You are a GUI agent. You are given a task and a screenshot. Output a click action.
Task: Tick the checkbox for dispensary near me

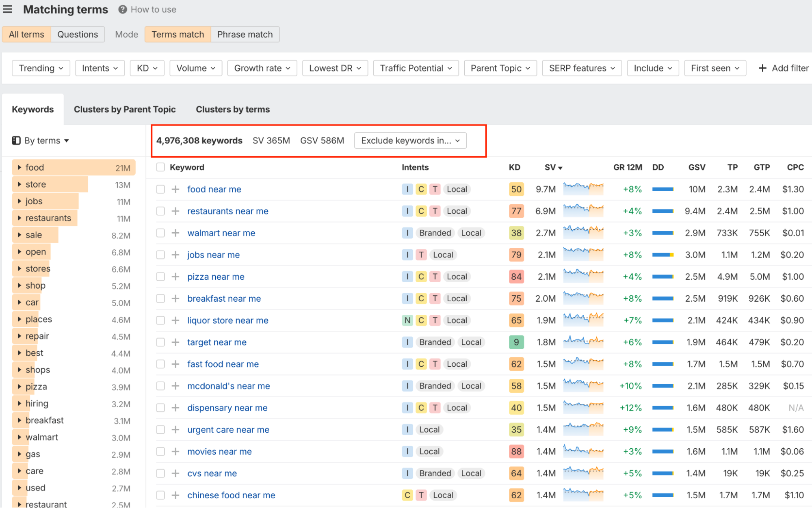(x=160, y=408)
